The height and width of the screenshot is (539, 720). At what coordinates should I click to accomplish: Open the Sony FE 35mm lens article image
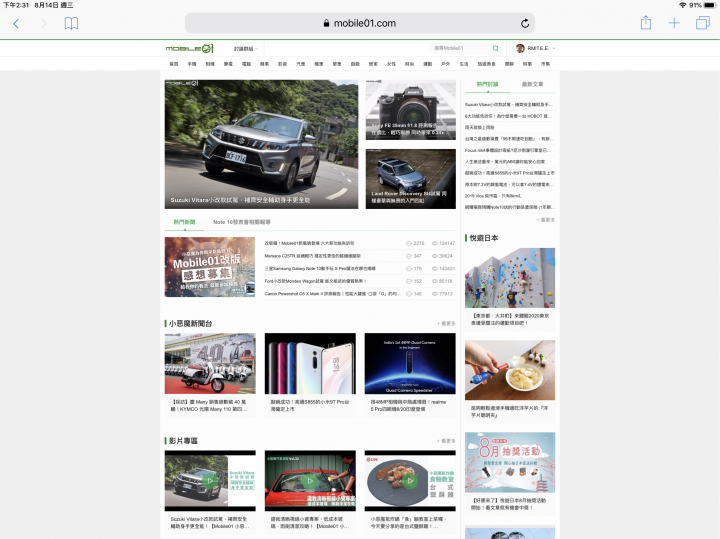(x=411, y=110)
